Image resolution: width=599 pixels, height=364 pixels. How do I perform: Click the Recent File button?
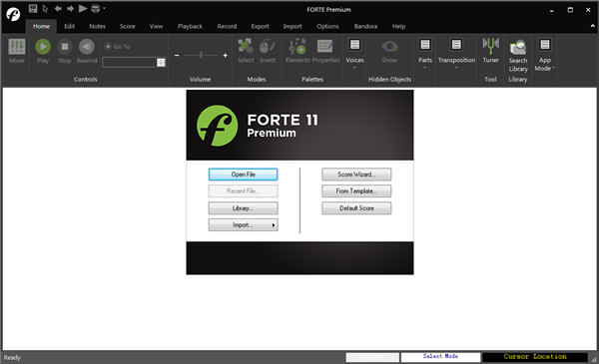pos(243,191)
